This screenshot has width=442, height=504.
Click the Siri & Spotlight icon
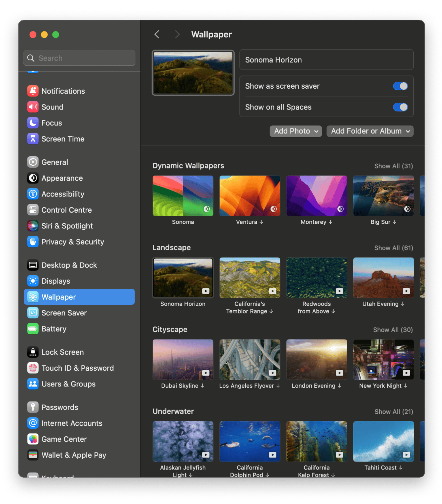pos(33,226)
